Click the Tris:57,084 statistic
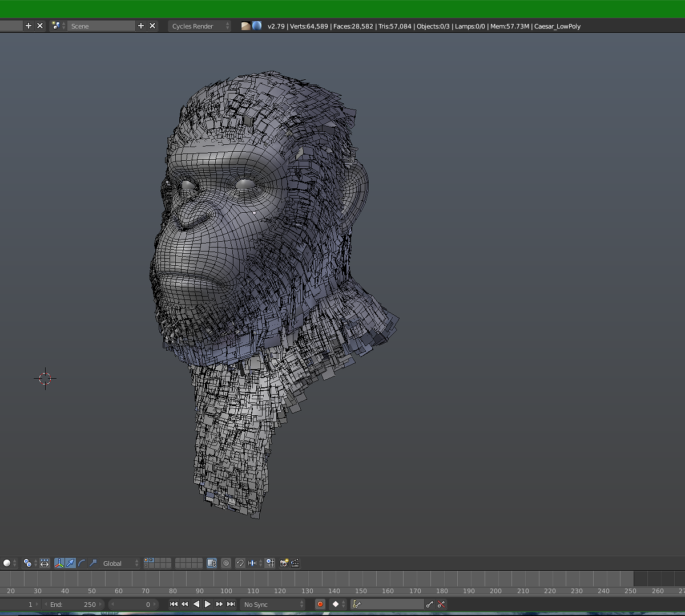This screenshot has height=616, width=685. coord(394,26)
